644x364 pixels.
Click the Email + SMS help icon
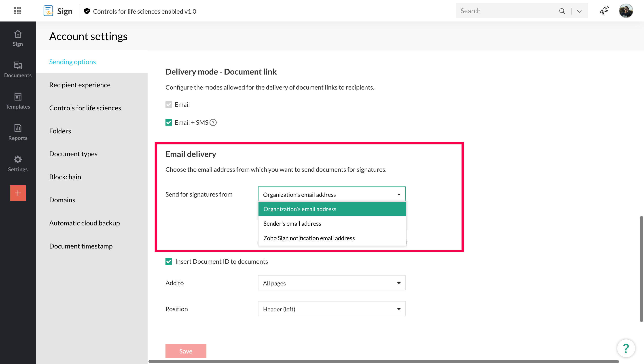213,122
